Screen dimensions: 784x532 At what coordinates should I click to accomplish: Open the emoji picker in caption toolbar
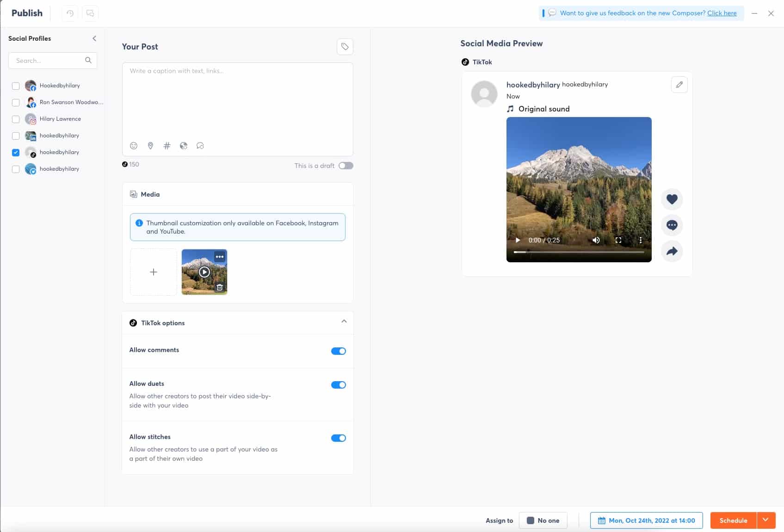[x=134, y=146]
